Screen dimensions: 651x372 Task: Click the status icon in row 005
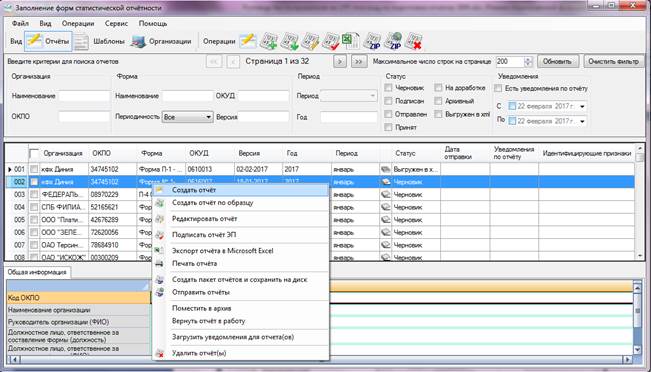click(x=386, y=220)
